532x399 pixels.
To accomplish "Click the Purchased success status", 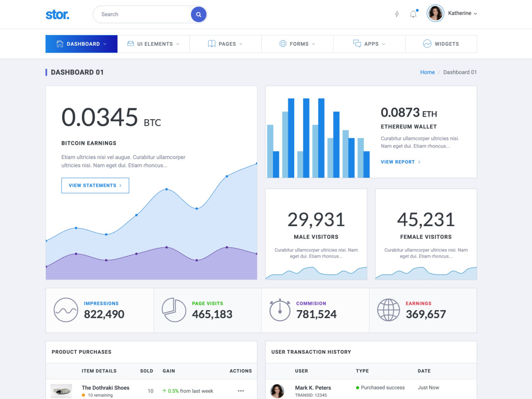I will click(380, 387).
